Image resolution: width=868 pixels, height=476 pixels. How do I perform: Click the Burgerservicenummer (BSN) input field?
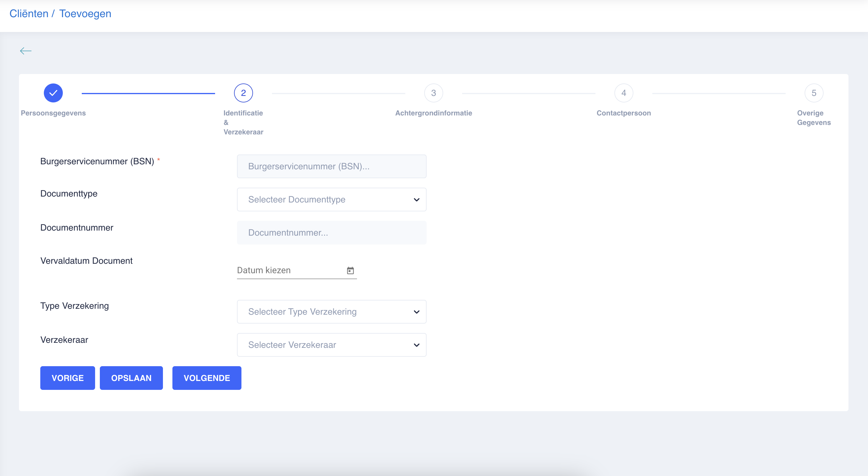(x=331, y=166)
